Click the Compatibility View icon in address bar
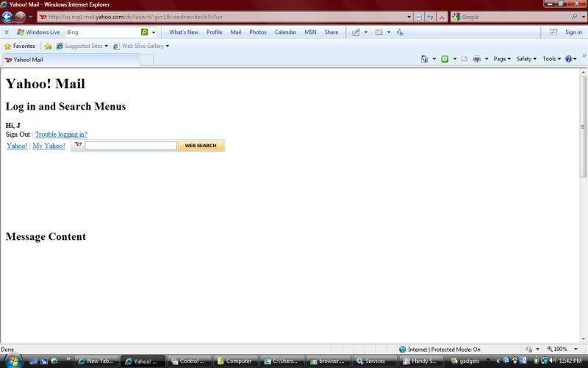The height and width of the screenshot is (368, 588). click(419, 17)
